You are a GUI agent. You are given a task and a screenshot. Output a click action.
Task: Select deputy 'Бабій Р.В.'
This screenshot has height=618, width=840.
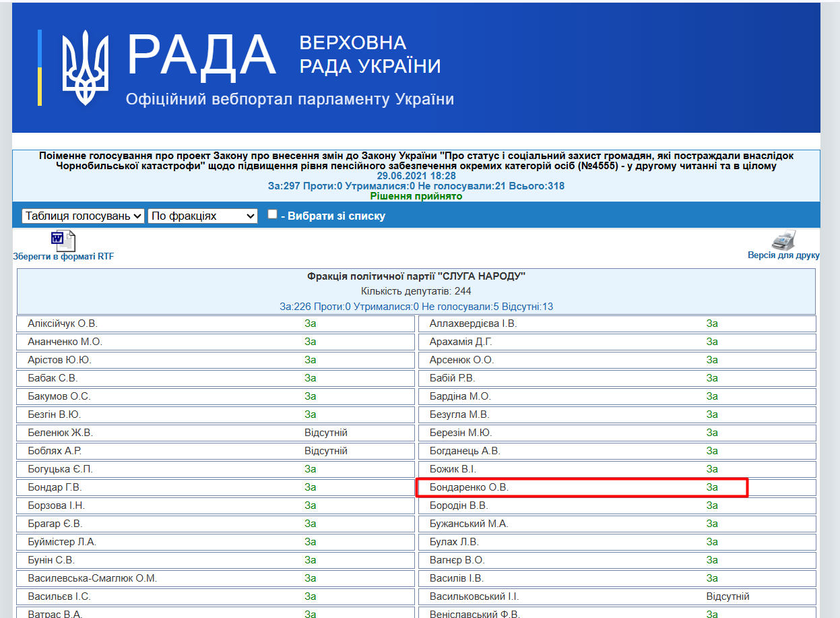coord(453,378)
